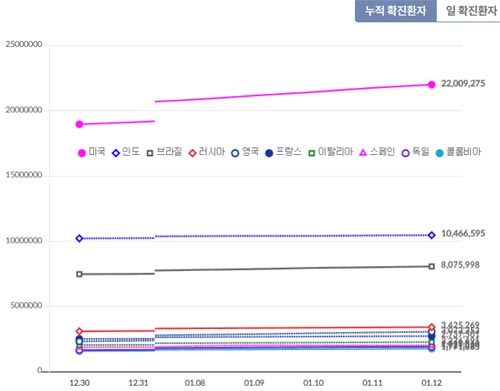The image size is (500, 391).
Task: Toggle the 브라질 legend series
Action: point(164,152)
